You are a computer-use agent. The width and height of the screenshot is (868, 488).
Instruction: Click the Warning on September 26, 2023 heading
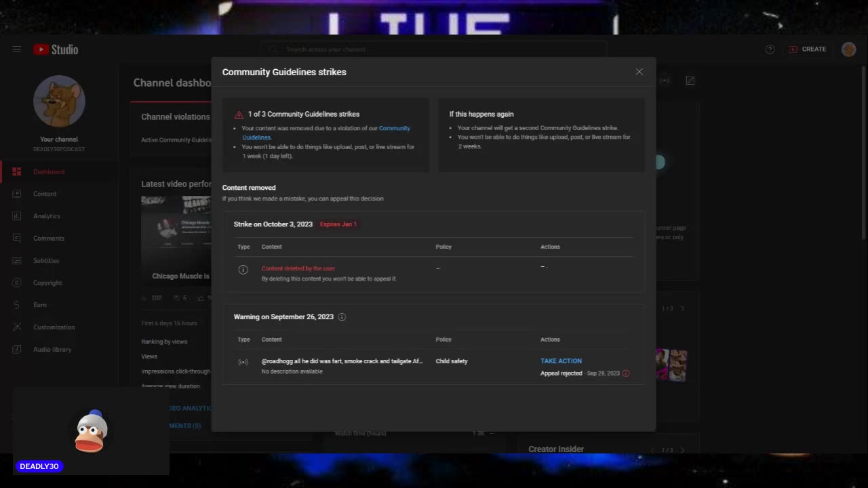[x=283, y=317]
